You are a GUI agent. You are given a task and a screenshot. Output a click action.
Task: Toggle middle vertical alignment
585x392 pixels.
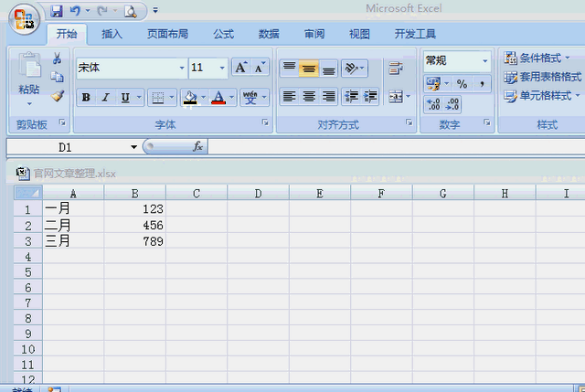309,68
